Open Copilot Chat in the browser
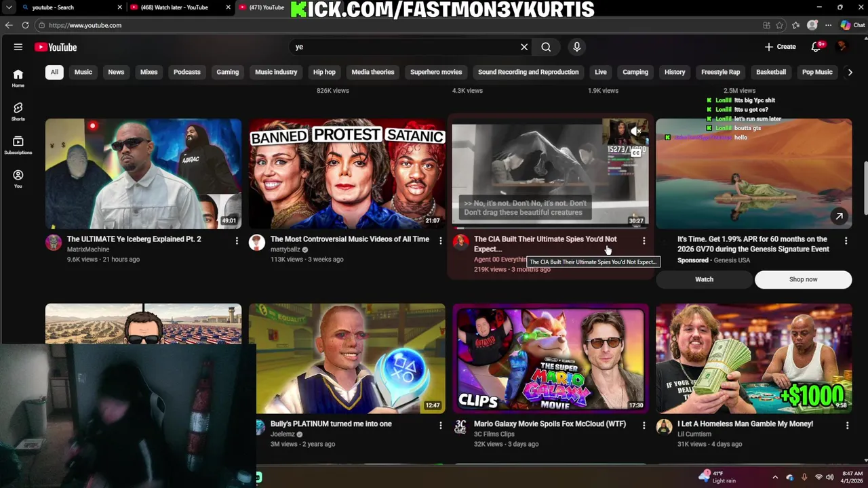 tap(852, 25)
